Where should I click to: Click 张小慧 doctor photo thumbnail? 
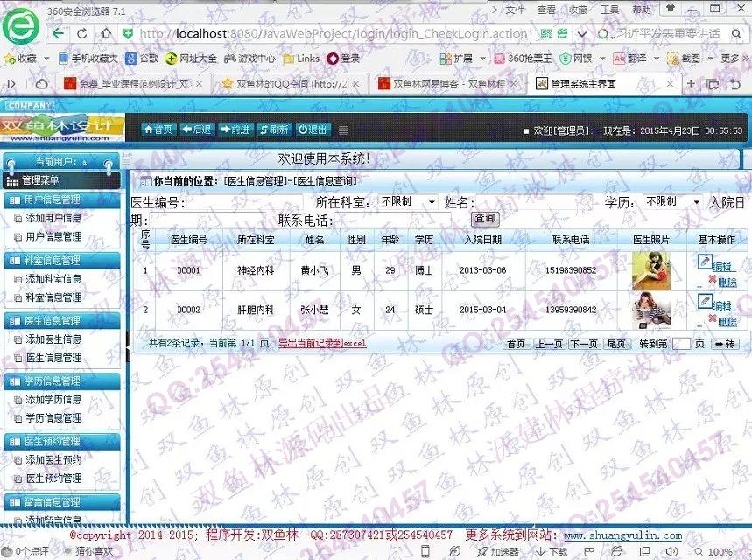pos(651,311)
